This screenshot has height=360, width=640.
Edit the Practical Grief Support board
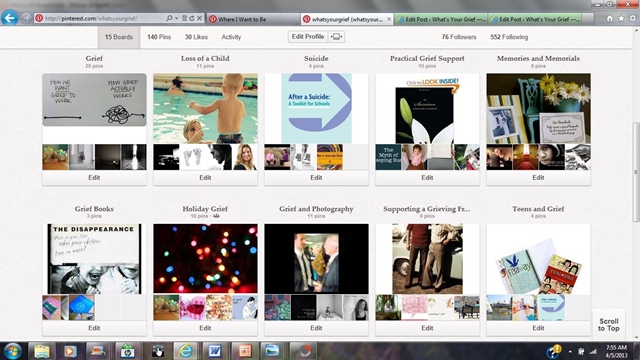point(427,178)
